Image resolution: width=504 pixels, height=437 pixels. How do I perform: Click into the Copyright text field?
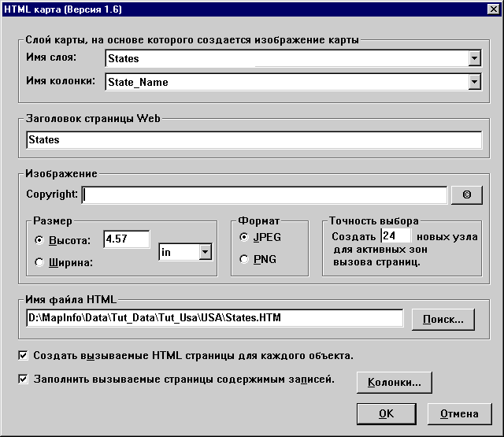265,194
